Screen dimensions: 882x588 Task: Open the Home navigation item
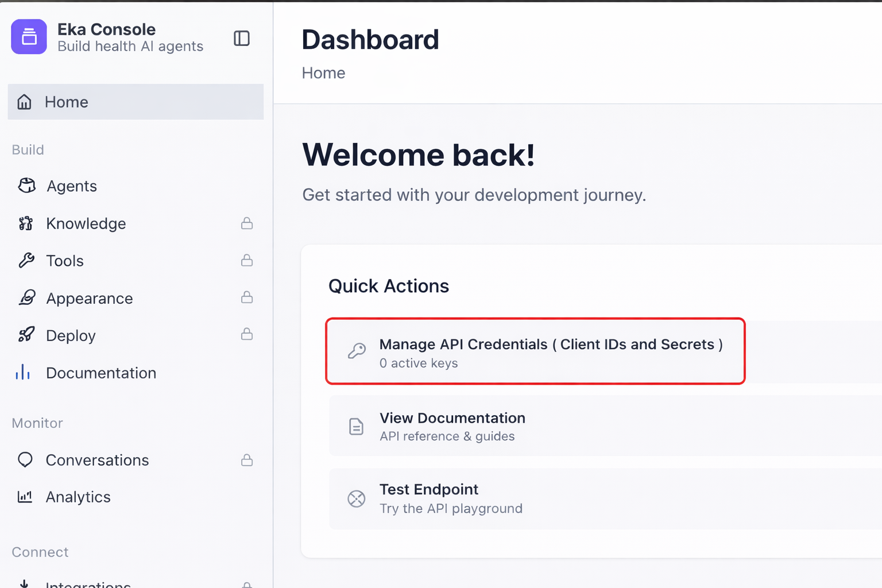click(x=66, y=102)
